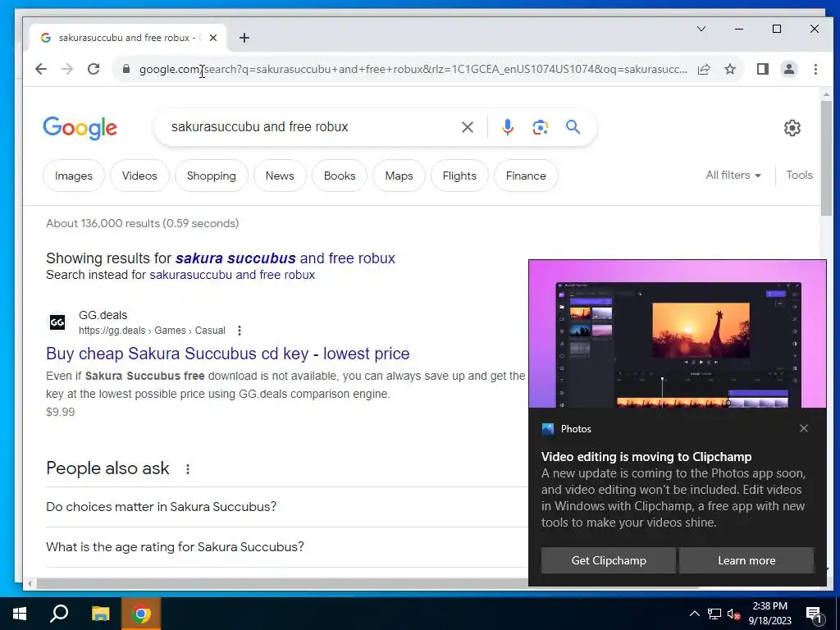The height and width of the screenshot is (630, 840).
Task: Focus the Google search input field
Action: pyautogui.click(x=311, y=127)
